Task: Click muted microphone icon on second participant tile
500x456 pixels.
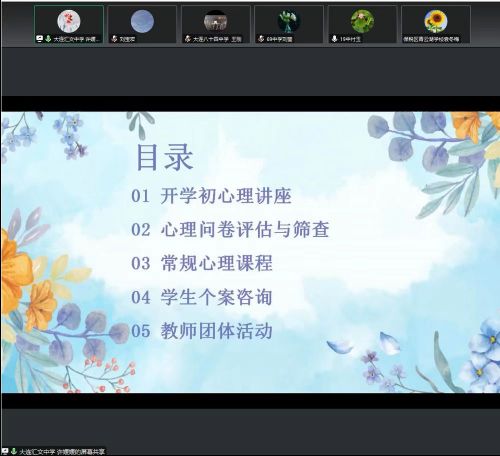Action: pyautogui.click(x=114, y=39)
